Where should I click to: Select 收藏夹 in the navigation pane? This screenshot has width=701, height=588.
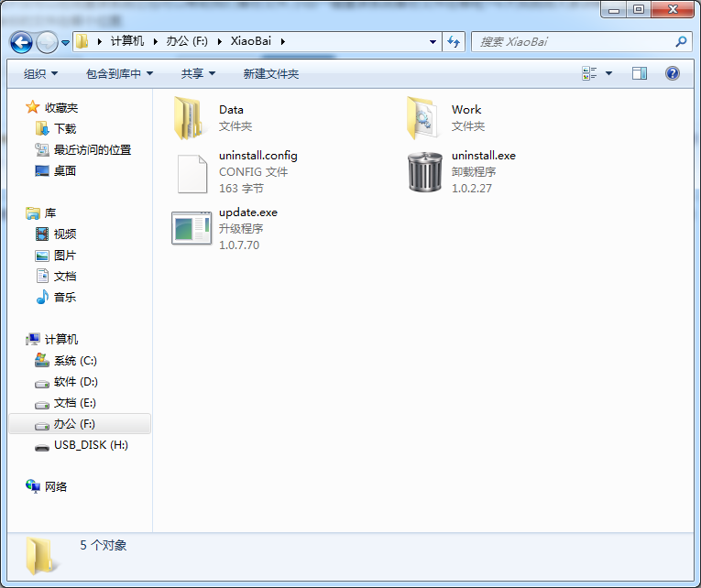click(61, 108)
